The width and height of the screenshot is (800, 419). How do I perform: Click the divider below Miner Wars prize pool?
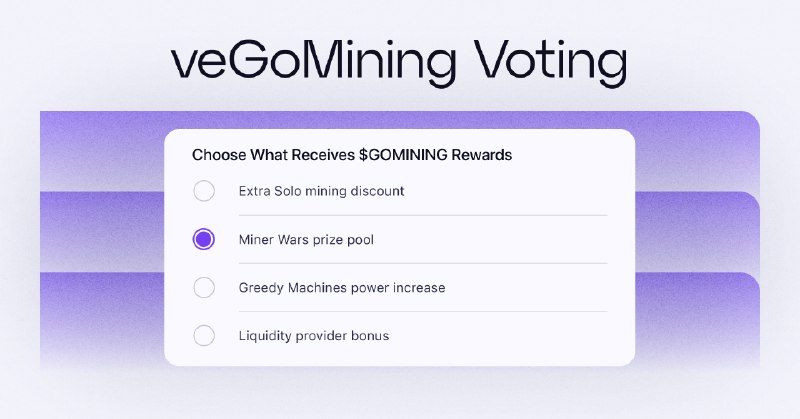pyautogui.click(x=423, y=263)
